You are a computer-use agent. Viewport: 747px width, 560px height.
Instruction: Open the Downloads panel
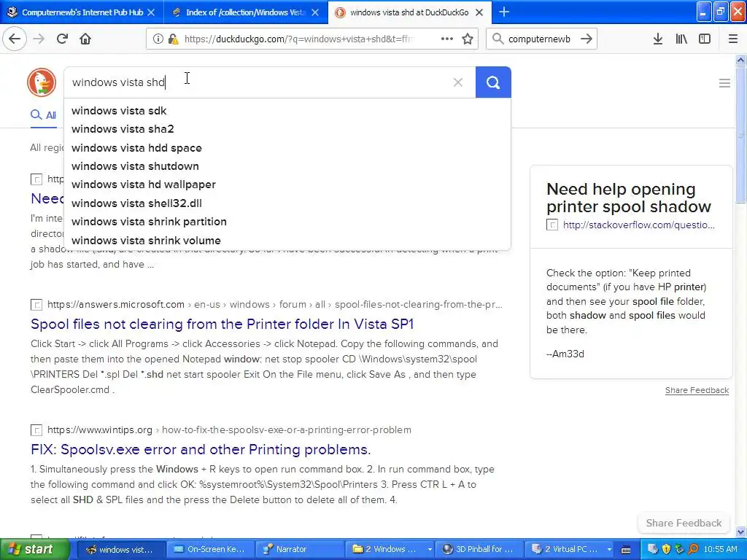pyautogui.click(x=658, y=39)
